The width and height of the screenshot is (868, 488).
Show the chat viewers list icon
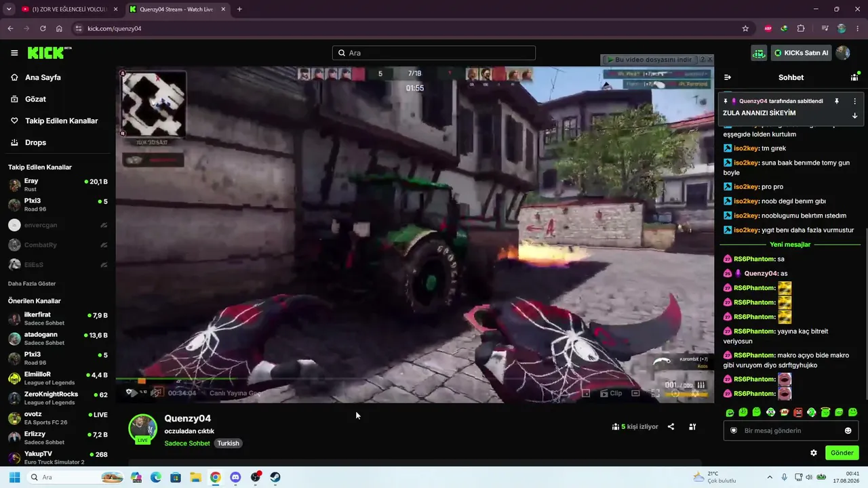pyautogui.click(x=854, y=77)
